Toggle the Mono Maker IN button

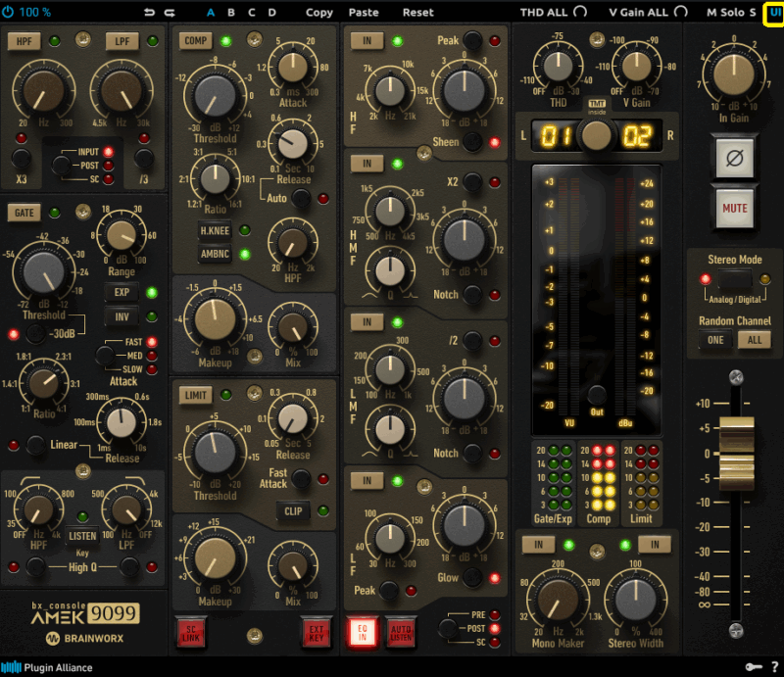pos(538,545)
